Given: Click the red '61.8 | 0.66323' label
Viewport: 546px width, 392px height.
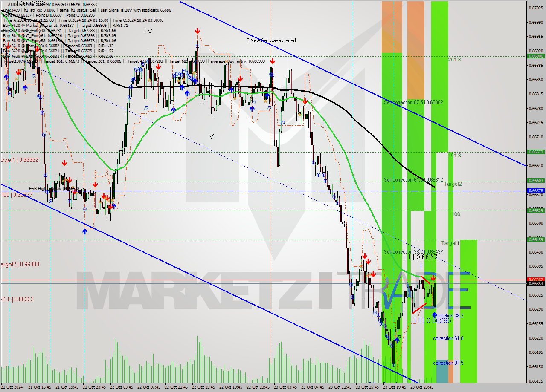Looking at the screenshot, I should click(x=17, y=299).
